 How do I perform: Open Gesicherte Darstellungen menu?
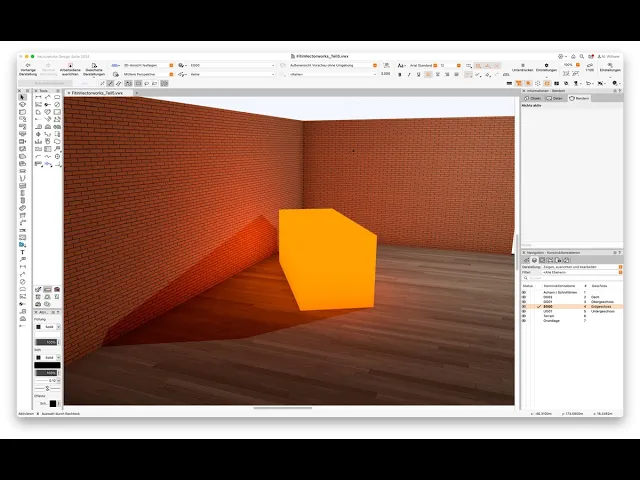(x=94, y=69)
